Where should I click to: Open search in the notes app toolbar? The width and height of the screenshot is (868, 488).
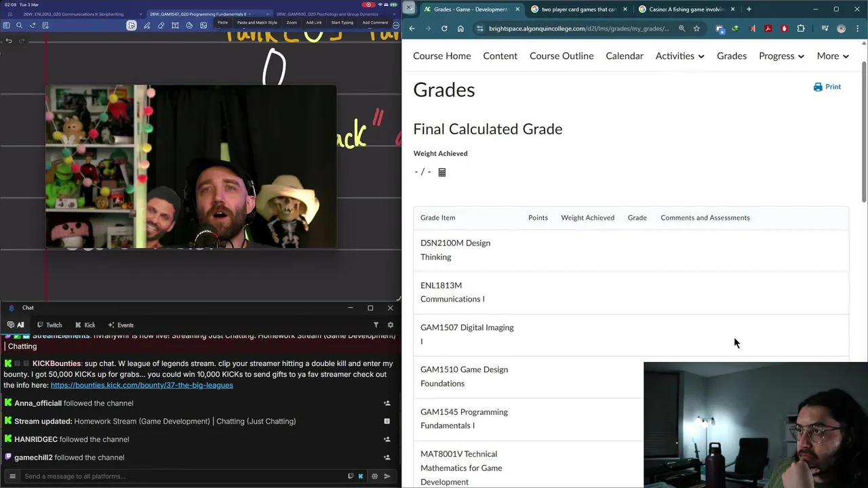coord(19,25)
